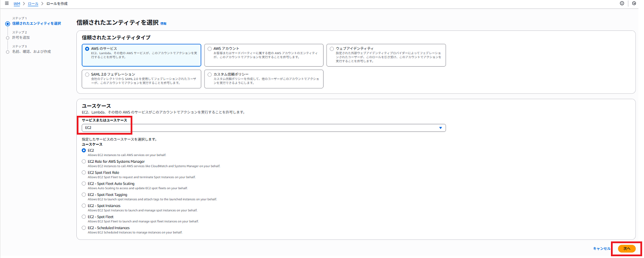Choose the ウェブアイデンティティ option
The width and height of the screenshot is (644, 258).
332,49
